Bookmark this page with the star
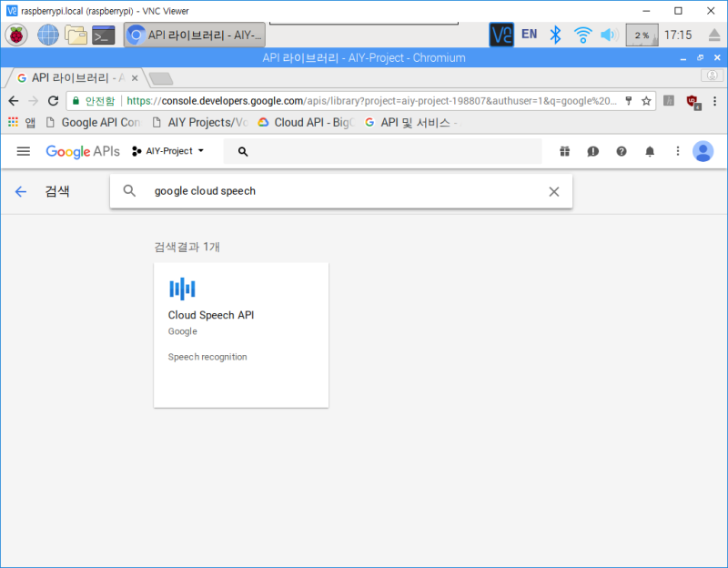This screenshot has height=568, width=728. coord(646,101)
